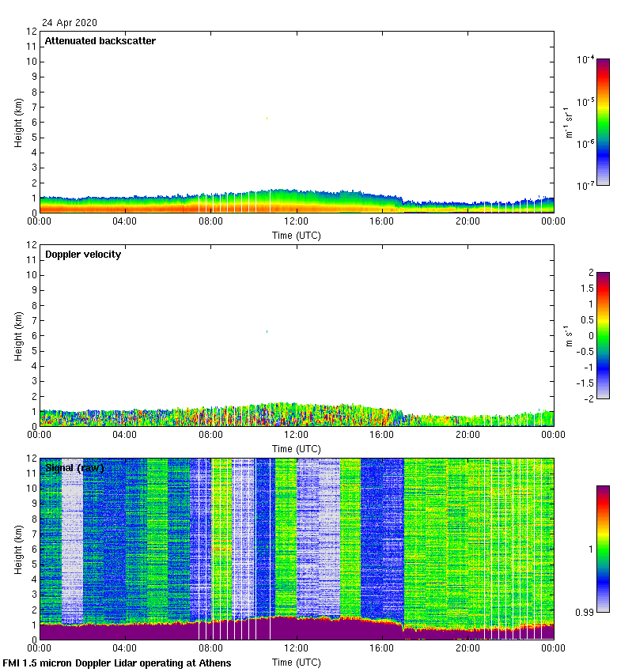Click 'Time (UTC)' label under backscatter plot
617x672 pixels.
297,235
